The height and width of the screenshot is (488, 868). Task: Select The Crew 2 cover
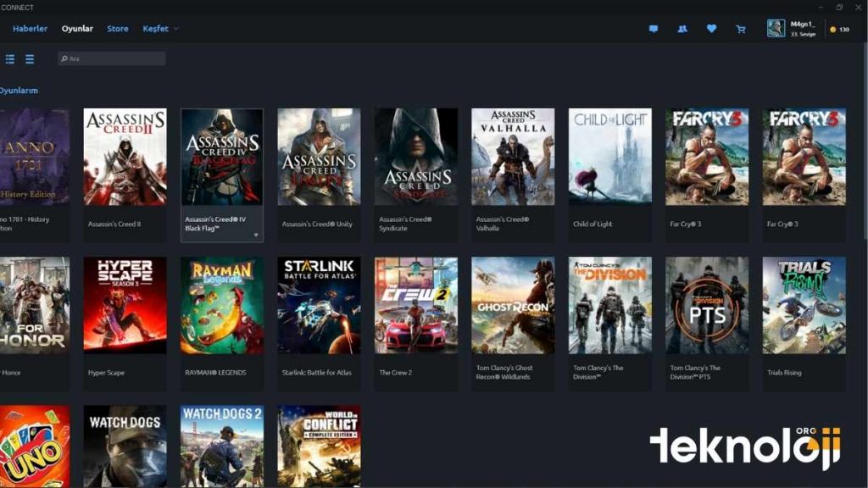point(415,305)
